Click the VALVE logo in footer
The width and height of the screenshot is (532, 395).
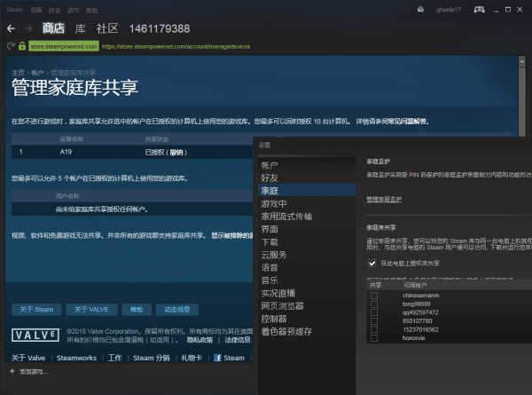point(35,335)
